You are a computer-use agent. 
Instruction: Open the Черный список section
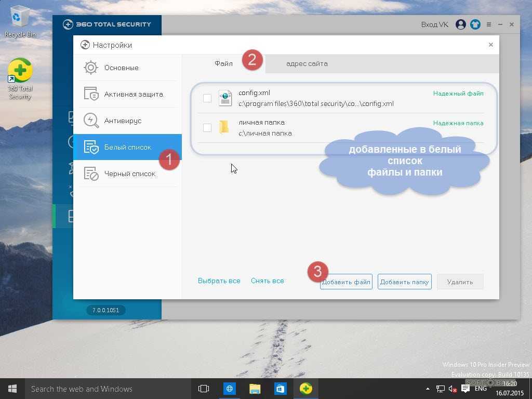(x=127, y=174)
